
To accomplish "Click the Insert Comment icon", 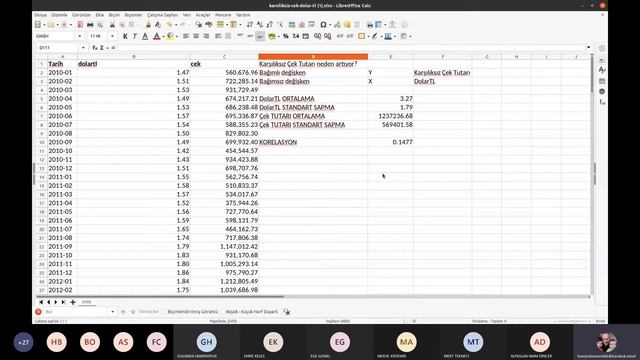I will 347,25.
